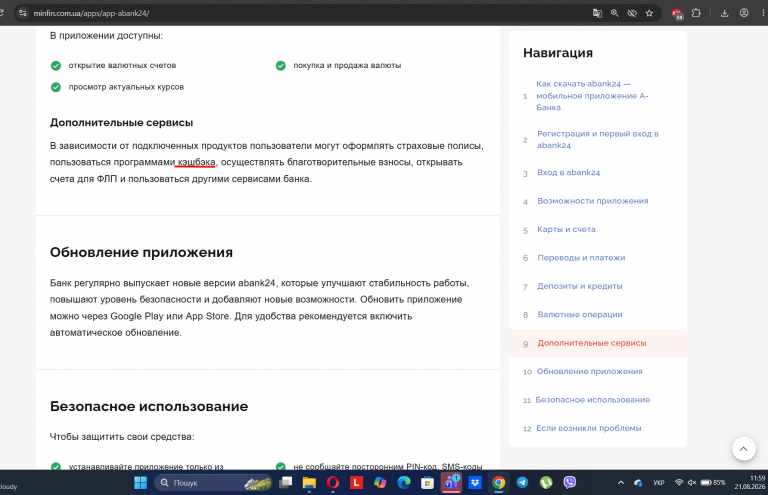Open uTorrent from the taskbar
768x495 pixels.
(x=546, y=483)
